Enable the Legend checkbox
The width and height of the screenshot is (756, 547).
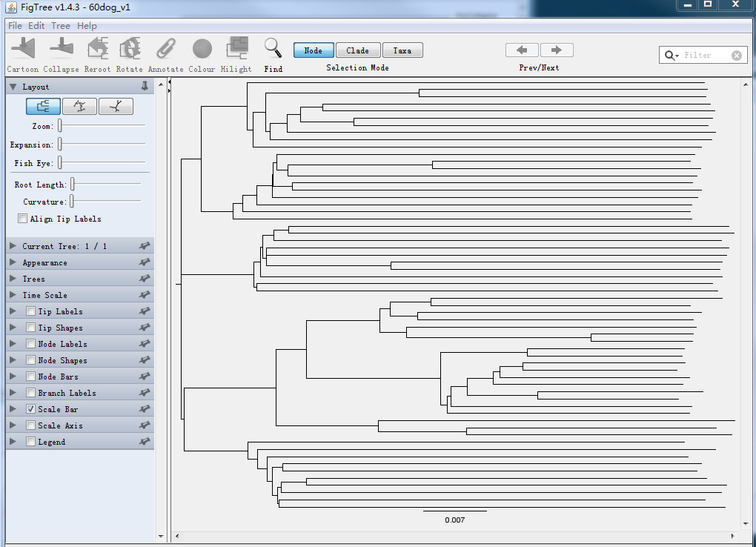click(x=30, y=441)
